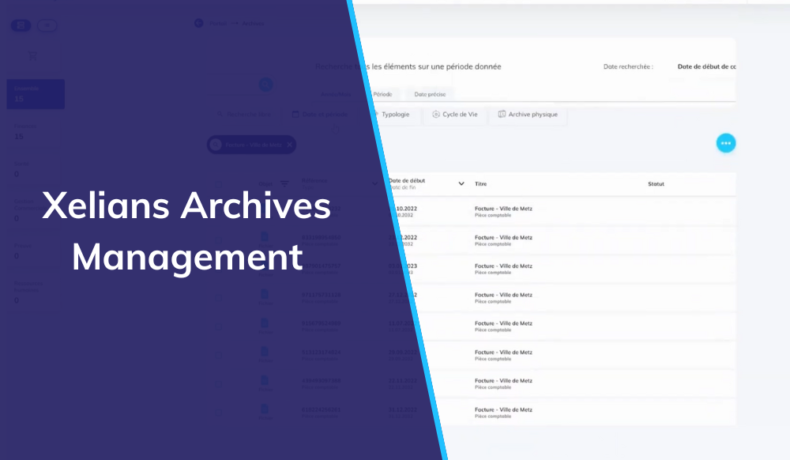Viewport: 790px width, 460px height.
Task: Open the Archive physique filter
Action: tap(531, 114)
